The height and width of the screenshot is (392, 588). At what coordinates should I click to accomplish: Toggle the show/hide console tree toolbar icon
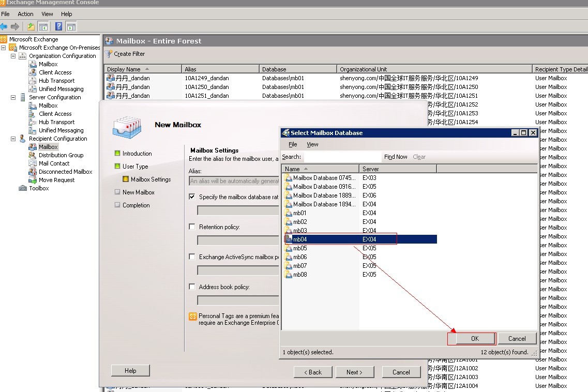click(x=43, y=27)
